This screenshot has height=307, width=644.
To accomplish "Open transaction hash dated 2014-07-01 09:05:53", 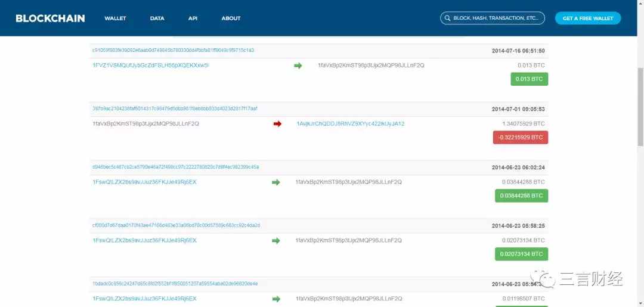I will tap(175, 108).
